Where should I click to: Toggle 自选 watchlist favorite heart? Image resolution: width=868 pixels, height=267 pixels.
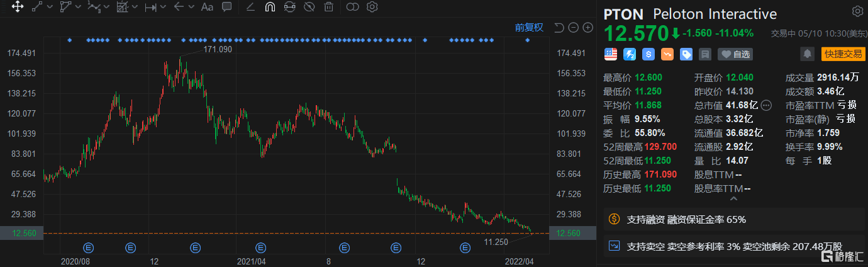tap(735, 54)
